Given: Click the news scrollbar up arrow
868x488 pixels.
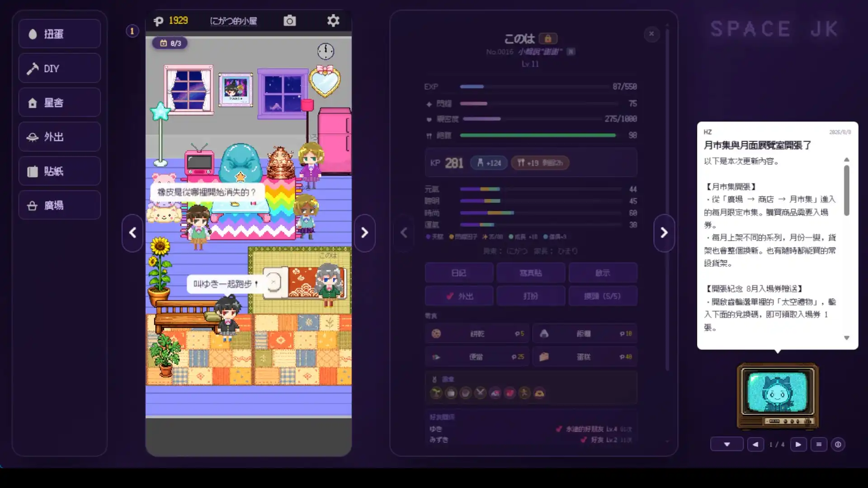Looking at the screenshot, I should pos(847,160).
